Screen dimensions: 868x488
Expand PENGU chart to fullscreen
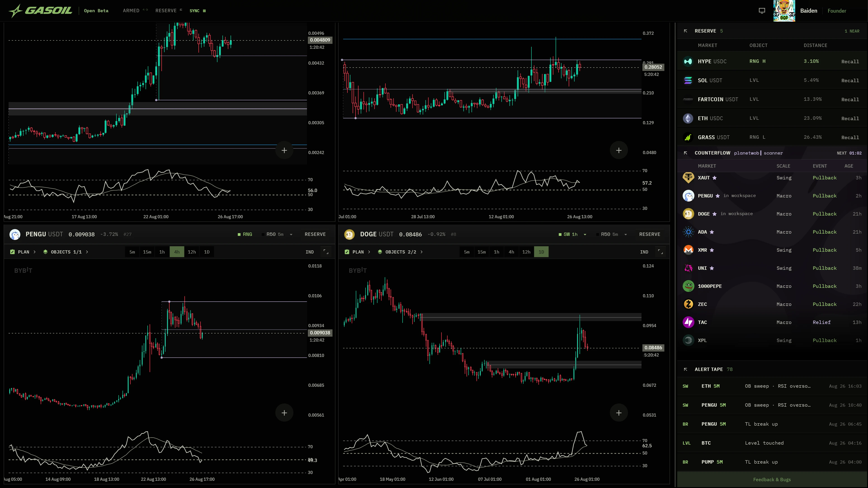click(326, 252)
